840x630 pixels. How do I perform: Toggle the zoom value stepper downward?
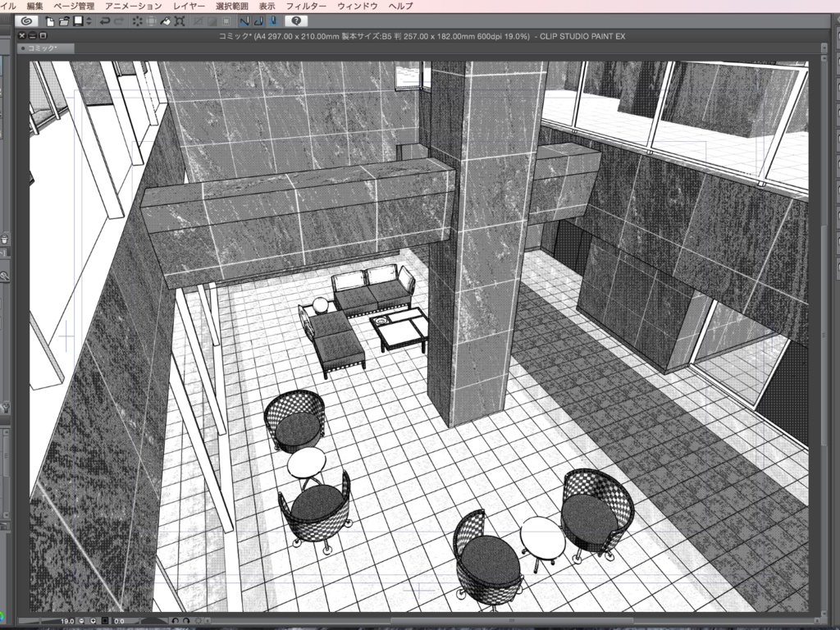point(80,620)
